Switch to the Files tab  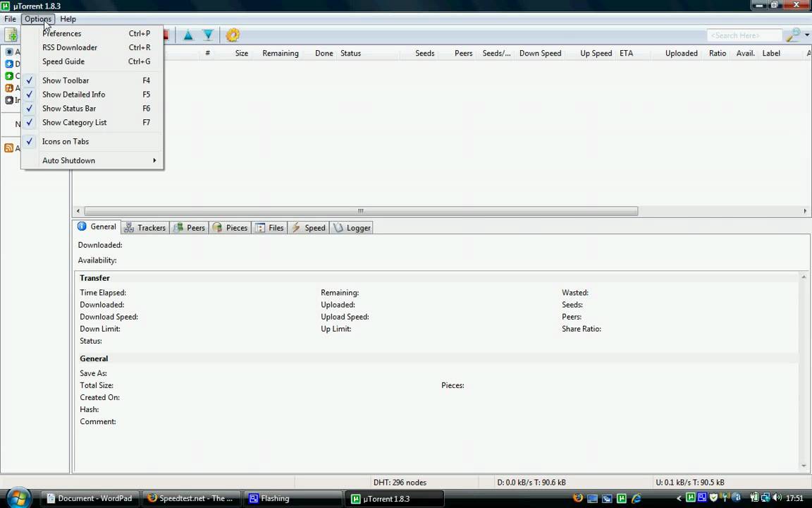(270, 228)
